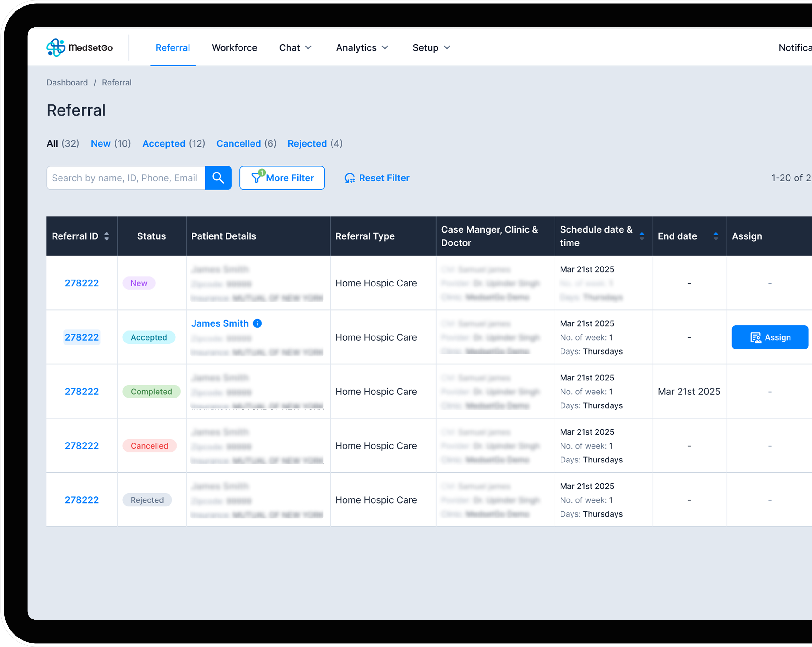Open the Workforce tab
The width and height of the screenshot is (812, 647).
click(x=234, y=47)
